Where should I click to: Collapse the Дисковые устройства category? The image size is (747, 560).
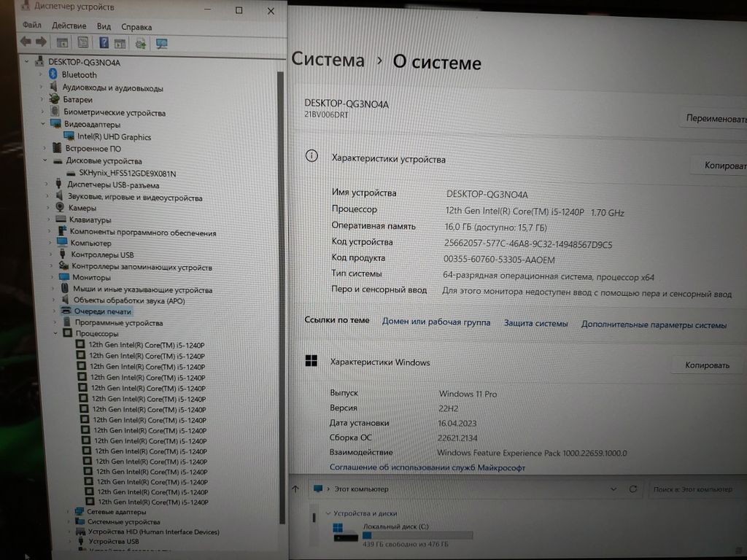(x=44, y=160)
